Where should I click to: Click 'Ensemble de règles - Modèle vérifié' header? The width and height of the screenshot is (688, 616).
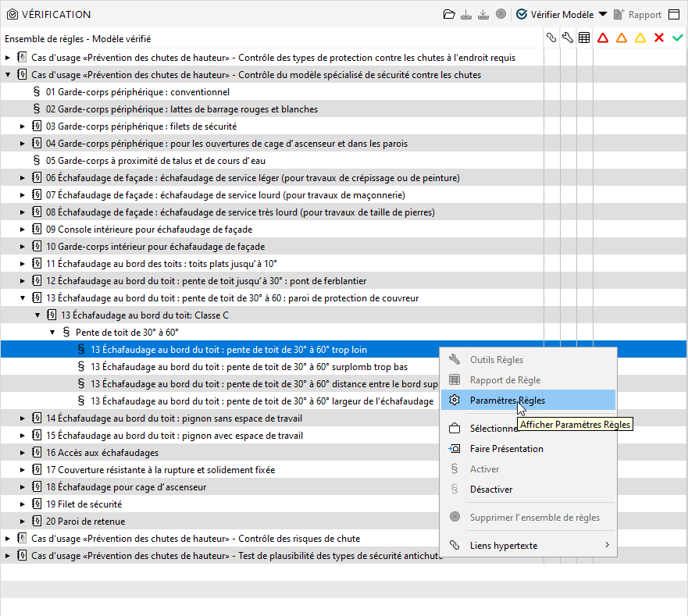click(77, 38)
